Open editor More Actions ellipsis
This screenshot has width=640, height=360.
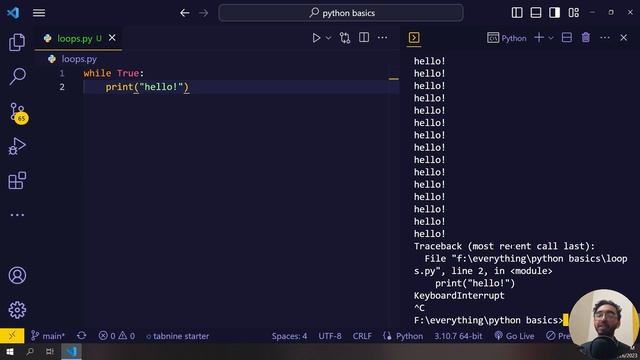pos(382,38)
